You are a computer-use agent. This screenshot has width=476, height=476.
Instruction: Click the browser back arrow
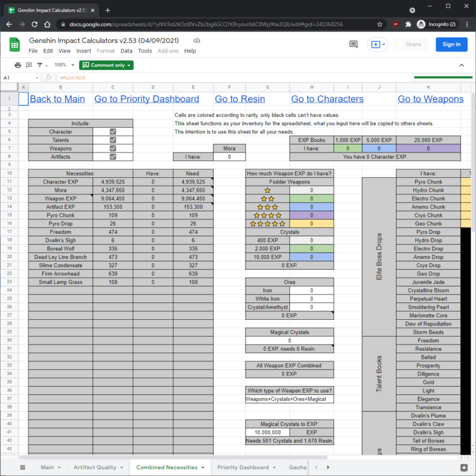[x=9, y=24]
